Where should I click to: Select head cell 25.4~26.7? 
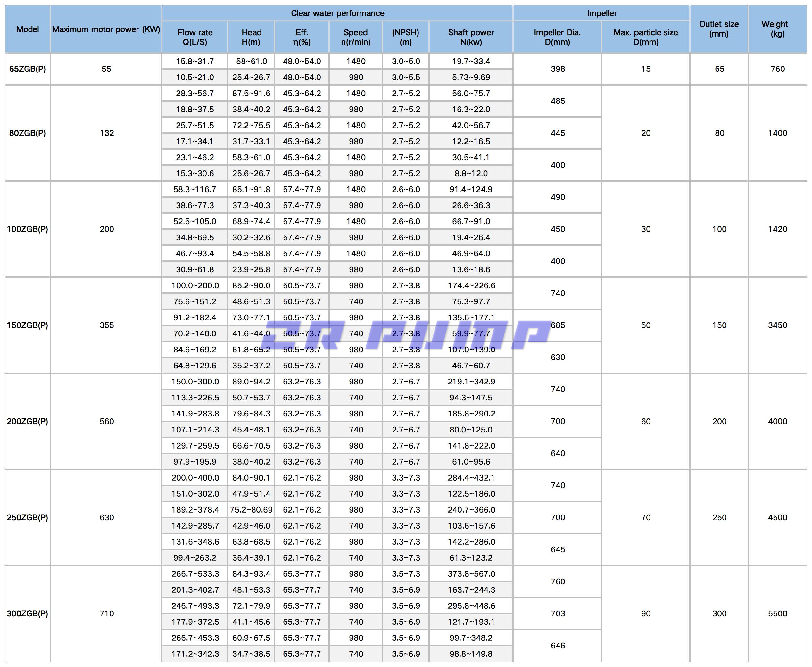click(x=251, y=77)
